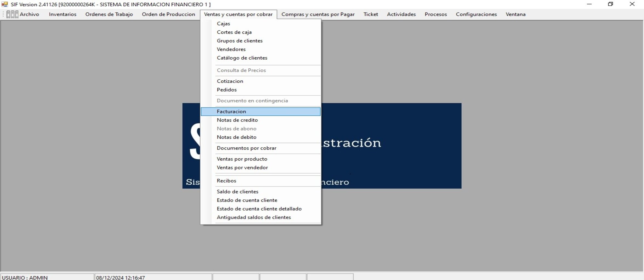Select Cajas from the dropdown menu
This screenshot has height=280, width=644.
(261, 24)
